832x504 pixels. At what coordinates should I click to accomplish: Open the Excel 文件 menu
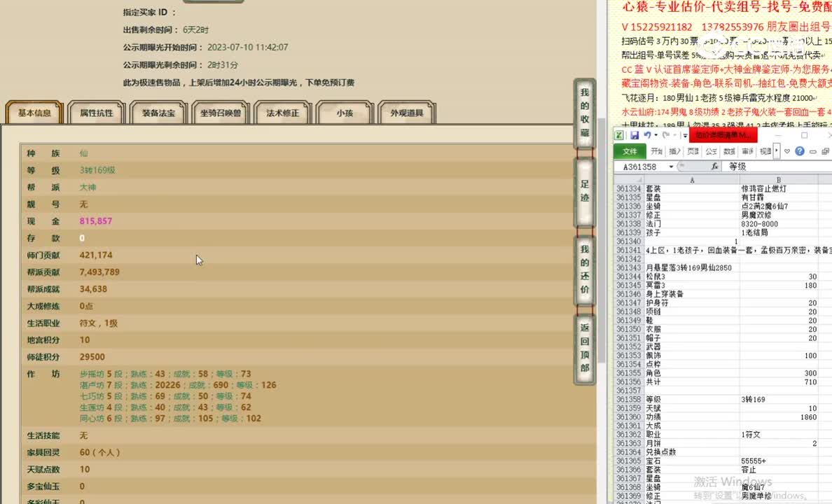(630, 151)
